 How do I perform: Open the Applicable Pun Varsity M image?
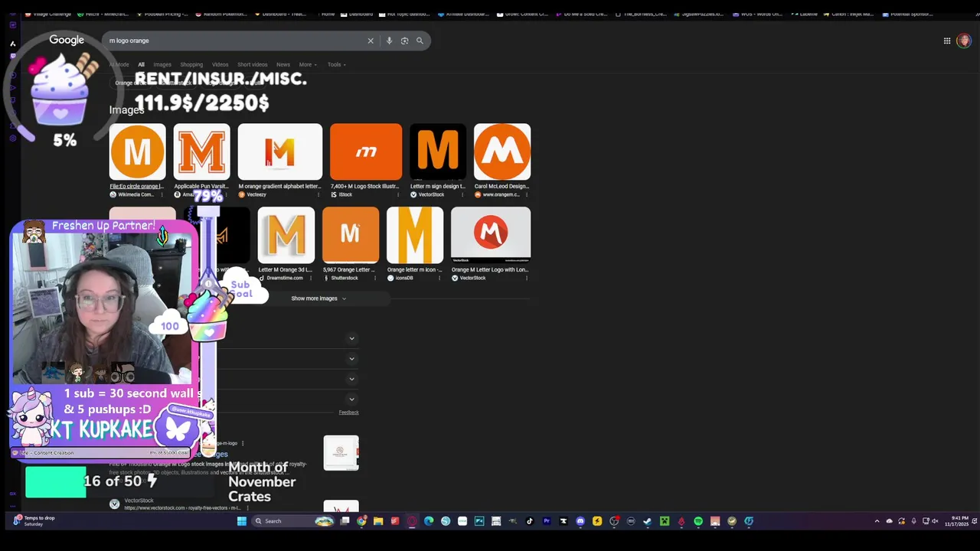pos(201,152)
